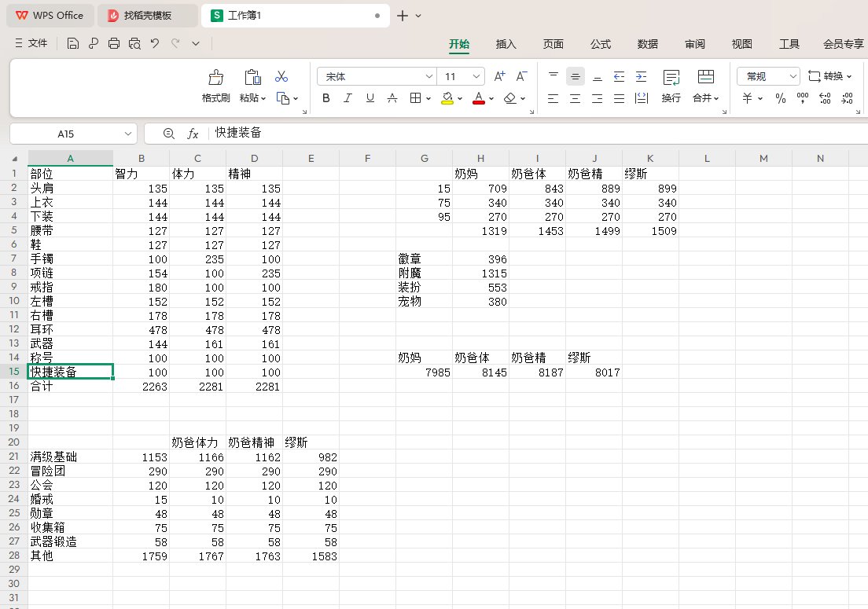Align text left

pyautogui.click(x=553, y=98)
